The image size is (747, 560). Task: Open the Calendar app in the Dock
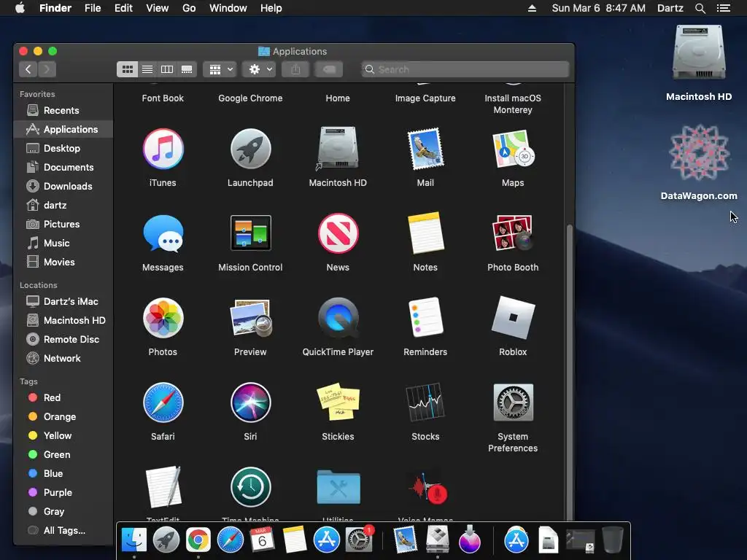coord(262,540)
